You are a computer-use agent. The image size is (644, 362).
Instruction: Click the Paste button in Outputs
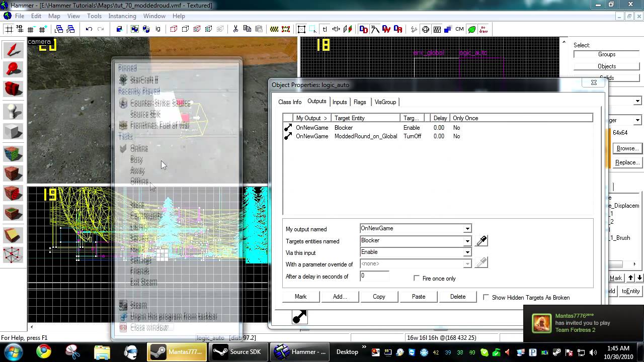[x=419, y=297]
